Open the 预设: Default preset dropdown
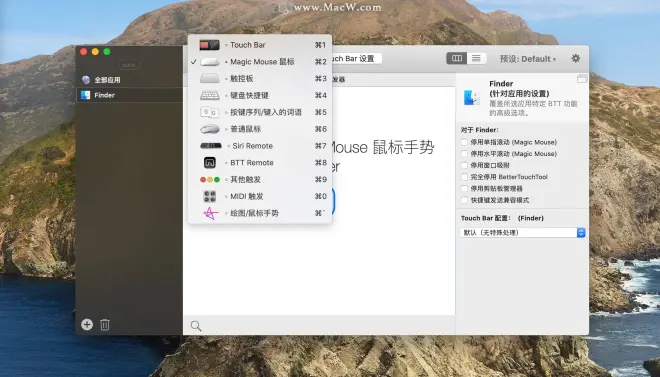Screen dimensions: 660x377 pos(528,59)
